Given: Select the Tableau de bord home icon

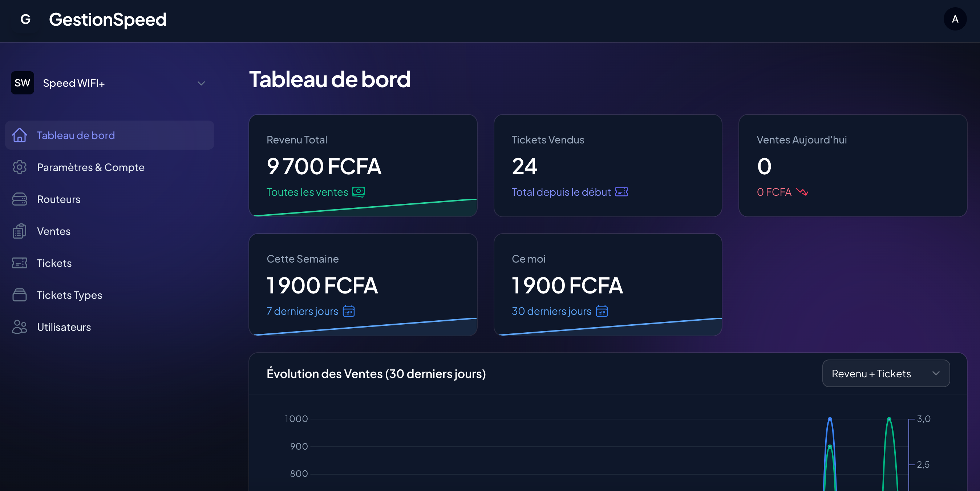Looking at the screenshot, I should (19, 135).
